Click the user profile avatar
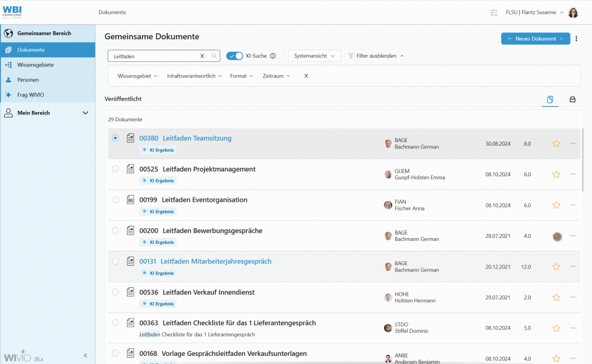 [573, 12]
